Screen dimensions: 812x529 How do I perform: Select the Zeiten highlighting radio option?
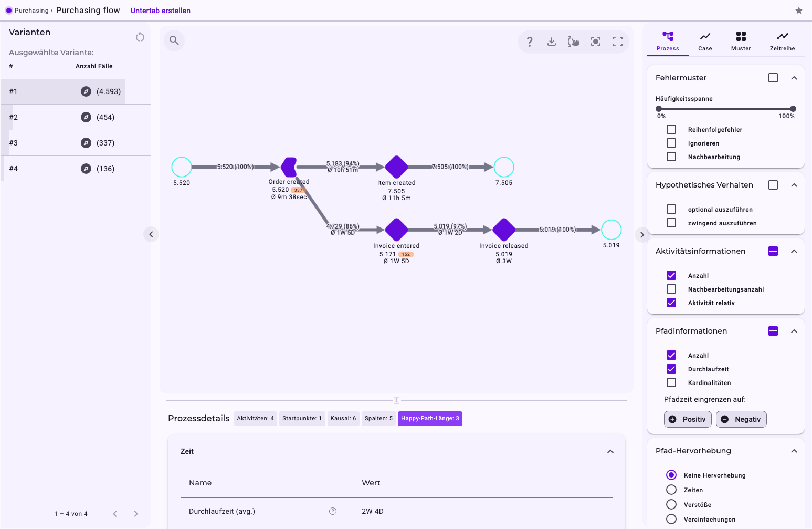(671, 490)
